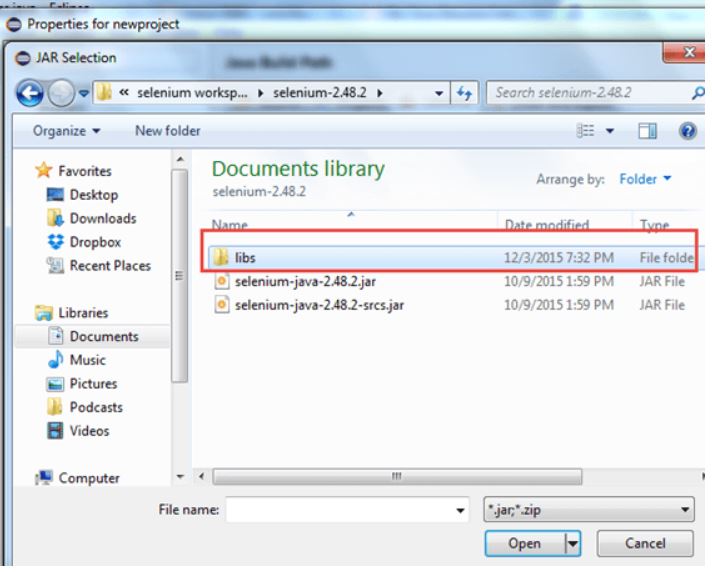Click the search magnifier icon
This screenshot has height=572, width=712.
click(x=698, y=93)
